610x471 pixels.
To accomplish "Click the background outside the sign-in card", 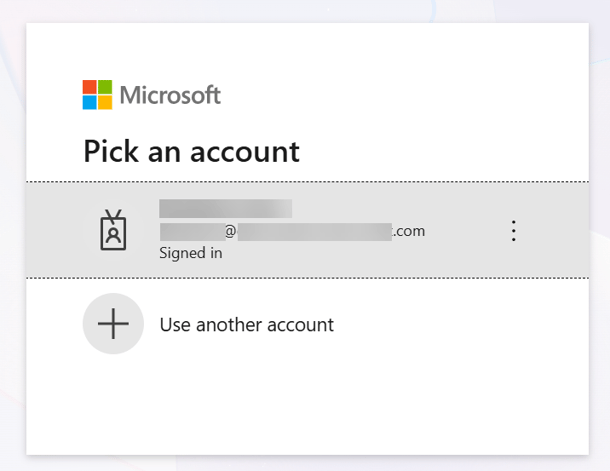I will pos(12,200).
